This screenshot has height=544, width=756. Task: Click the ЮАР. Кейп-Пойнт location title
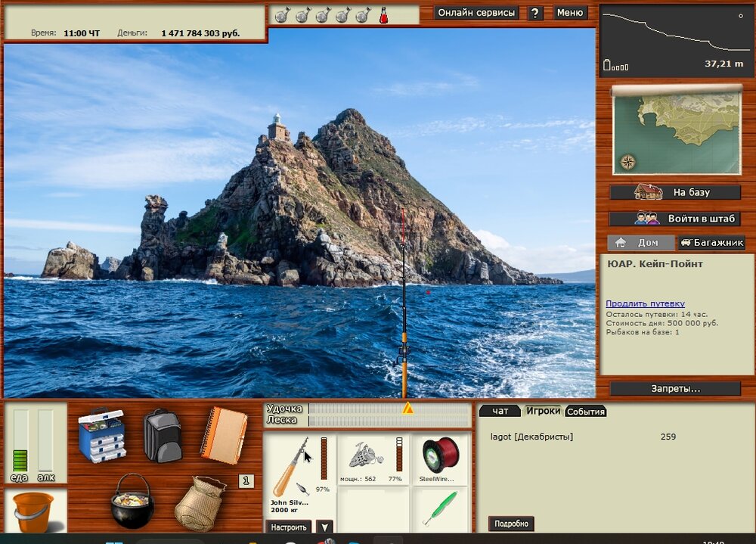655,264
